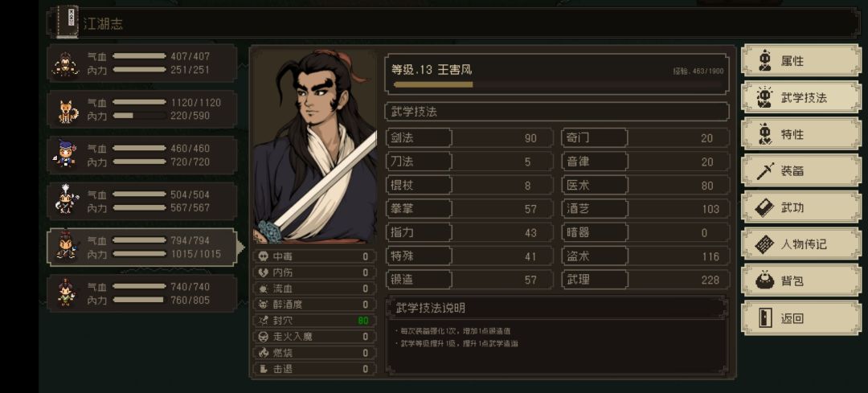Click the 返回 button
This screenshot has width=868, height=393.
[801, 318]
